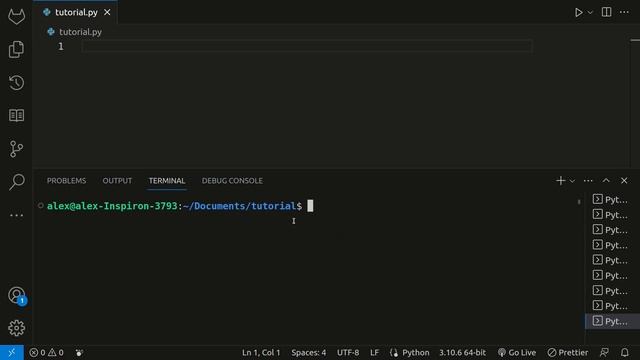Image resolution: width=640 pixels, height=360 pixels.
Task: Close the terminal panel
Action: (624, 180)
